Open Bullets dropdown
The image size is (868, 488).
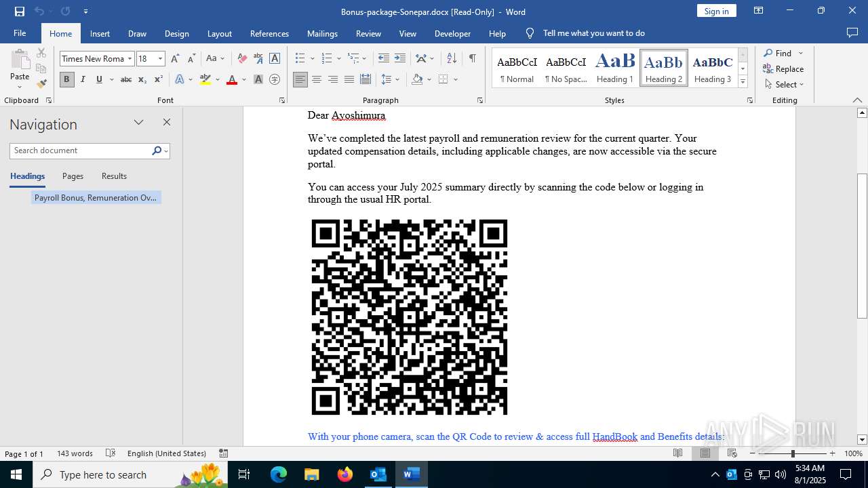tap(312, 58)
